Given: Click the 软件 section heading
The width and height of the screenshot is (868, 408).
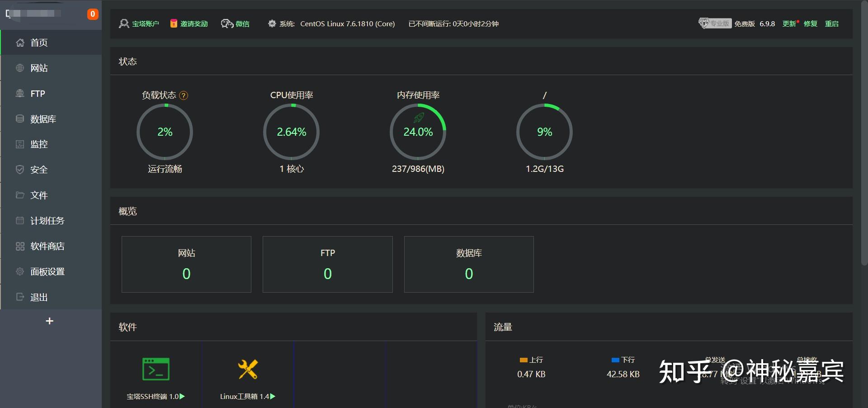Looking at the screenshot, I should (x=127, y=327).
